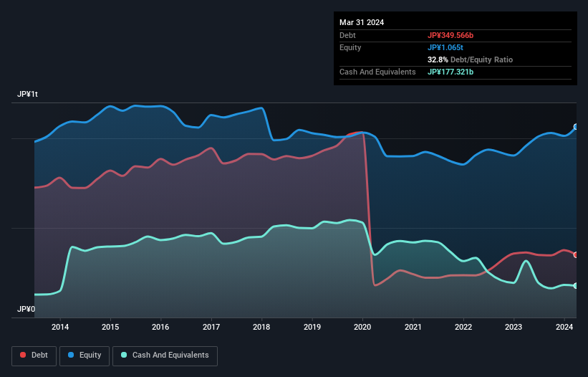
Task: Click the red Debt legend dot
Action: [x=23, y=355]
